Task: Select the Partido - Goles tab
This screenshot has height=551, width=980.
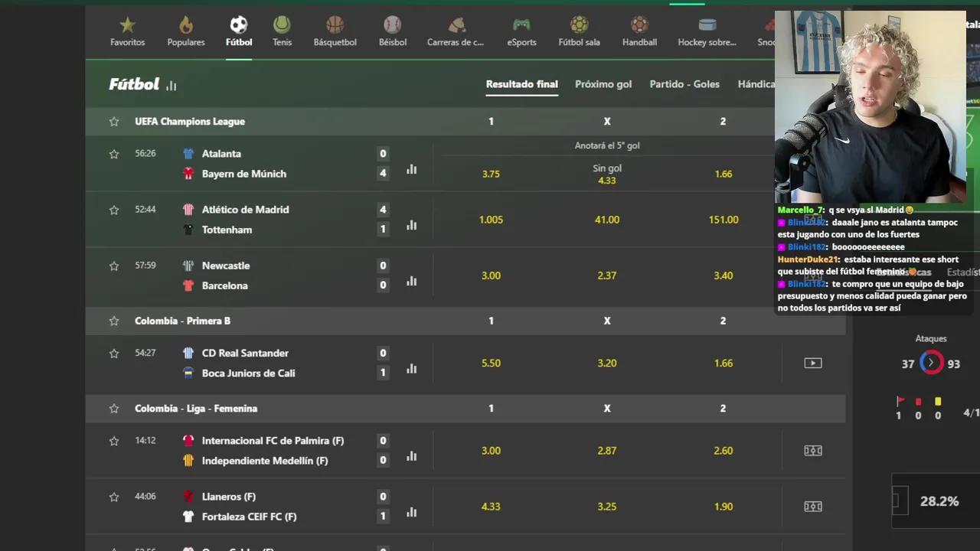Action: tap(684, 84)
